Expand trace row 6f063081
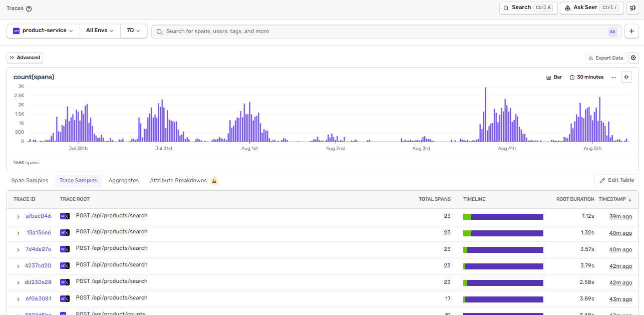Viewport: 644px width, 315px height. pos(18,299)
